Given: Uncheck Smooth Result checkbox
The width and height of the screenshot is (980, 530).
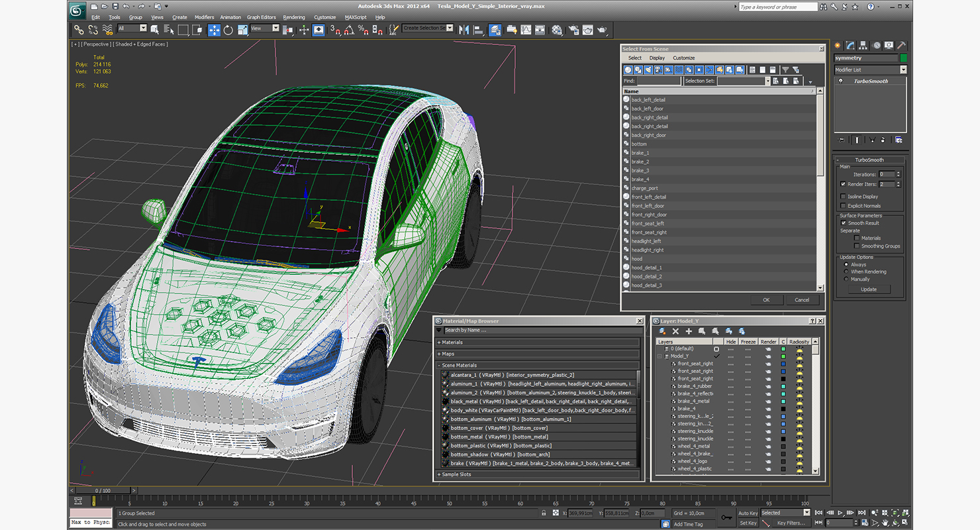Looking at the screenshot, I should 843,223.
